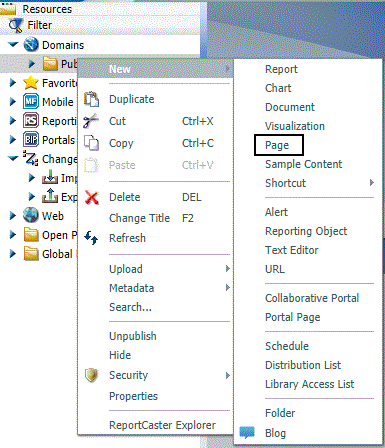Expand the Import node
The image size is (385, 448).
32,177
